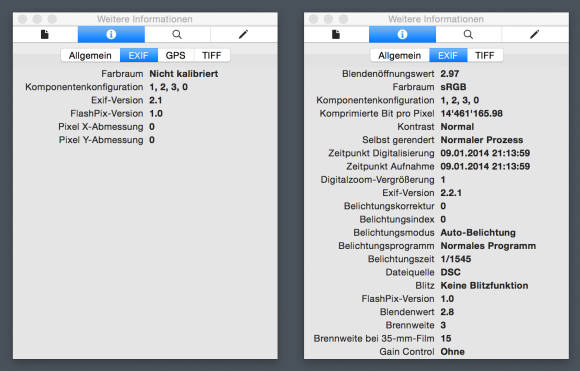Open the magnifier search tab in left window

point(177,34)
